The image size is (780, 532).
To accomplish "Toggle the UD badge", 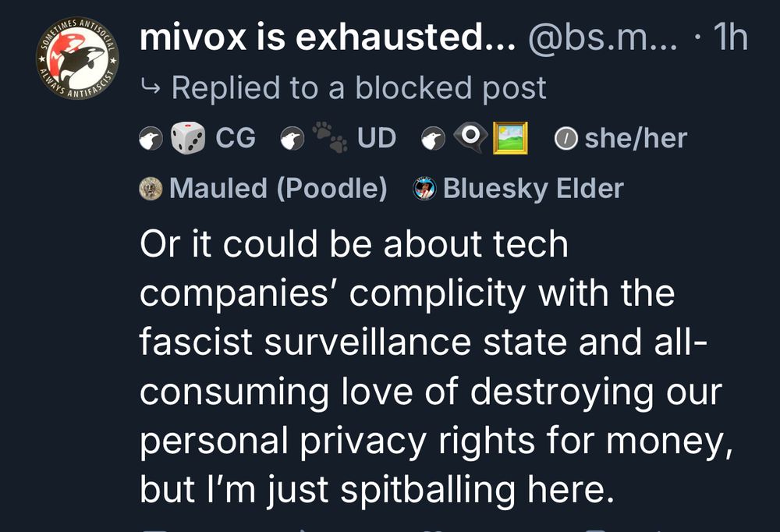I will 375,137.
